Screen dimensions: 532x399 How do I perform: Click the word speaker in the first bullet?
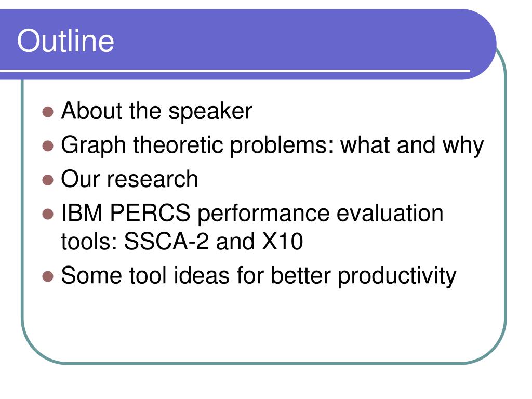tap(210, 112)
